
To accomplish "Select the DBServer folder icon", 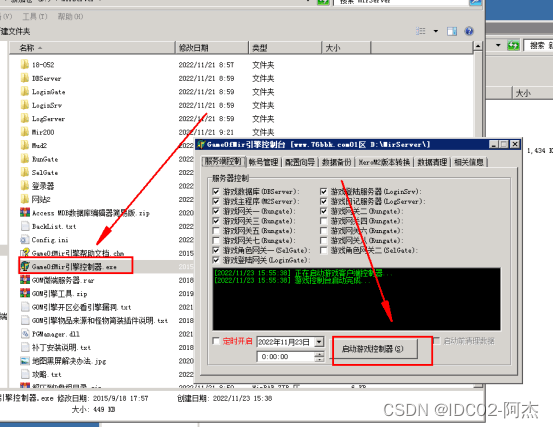I will 25,78.
